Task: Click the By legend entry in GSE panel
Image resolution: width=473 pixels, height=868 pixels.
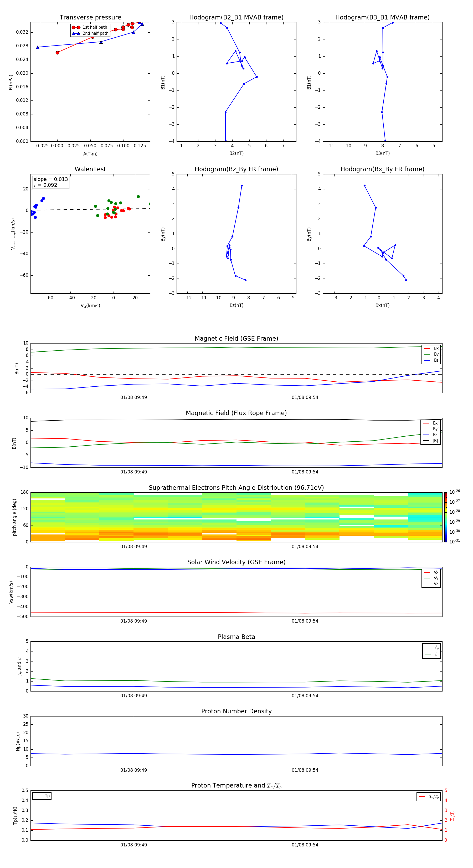Action: 431,354
